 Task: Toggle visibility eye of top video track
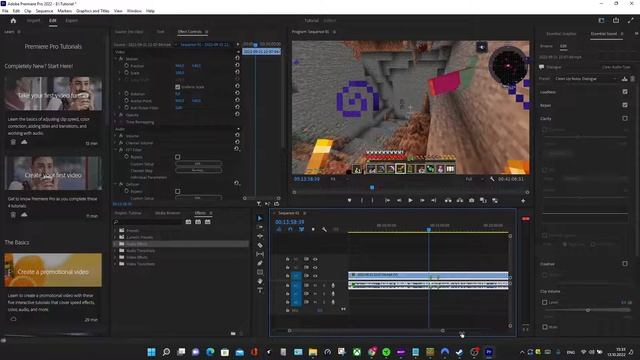(x=315, y=259)
